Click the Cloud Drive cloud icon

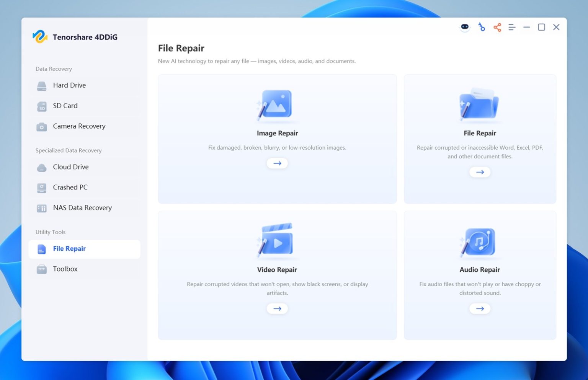tap(42, 167)
